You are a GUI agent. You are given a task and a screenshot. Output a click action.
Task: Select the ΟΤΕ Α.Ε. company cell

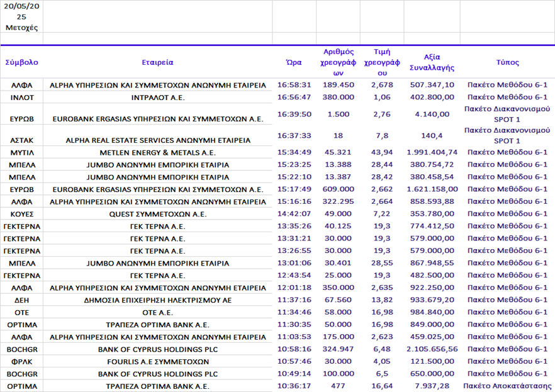(157, 312)
